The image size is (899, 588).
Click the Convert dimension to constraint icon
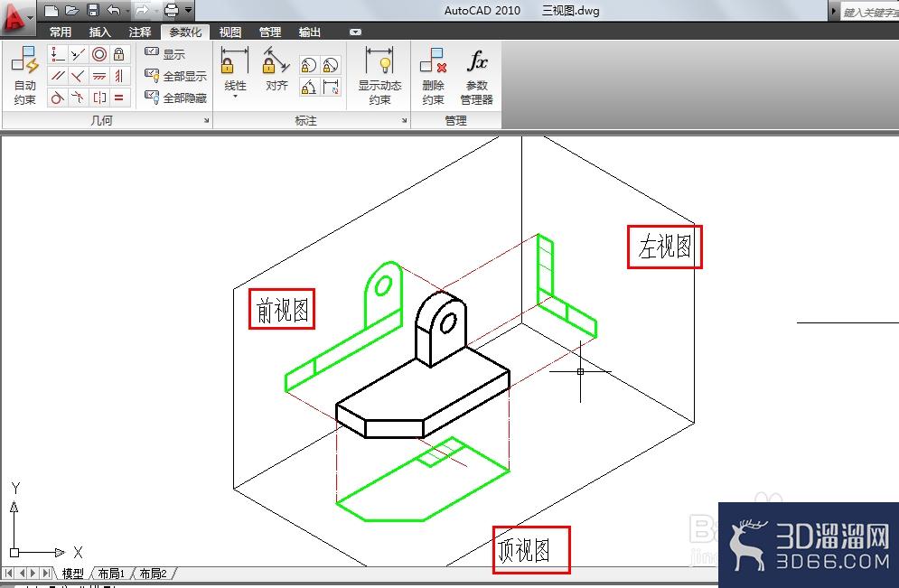click(331, 87)
